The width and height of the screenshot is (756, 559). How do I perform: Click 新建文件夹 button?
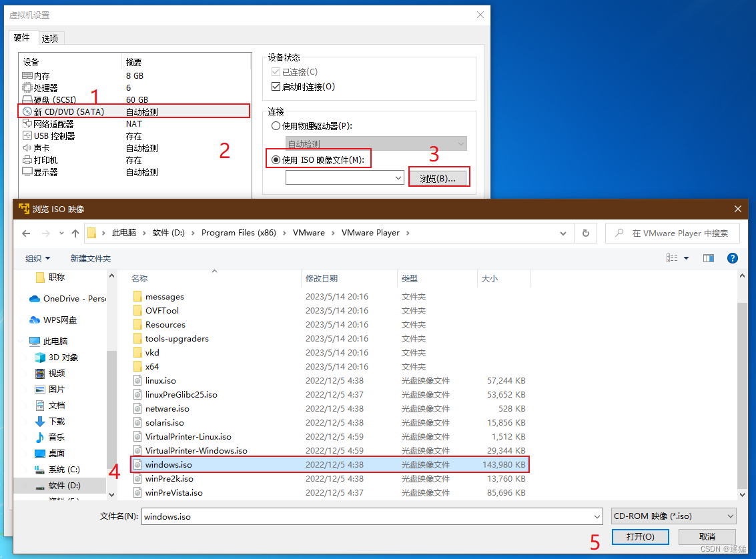pyautogui.click(x=91, y=259)
